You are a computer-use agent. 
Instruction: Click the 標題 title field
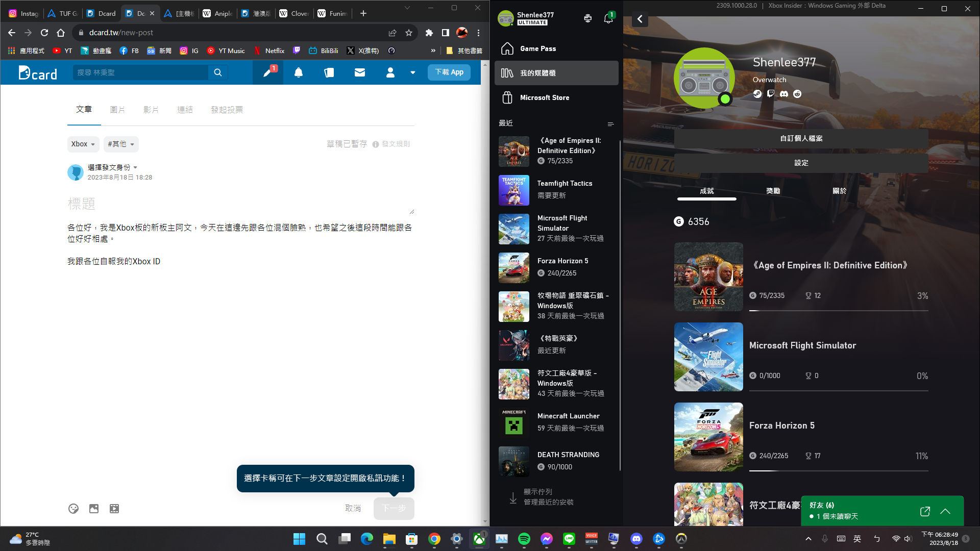pyautogui.click(x=240, y=204)
